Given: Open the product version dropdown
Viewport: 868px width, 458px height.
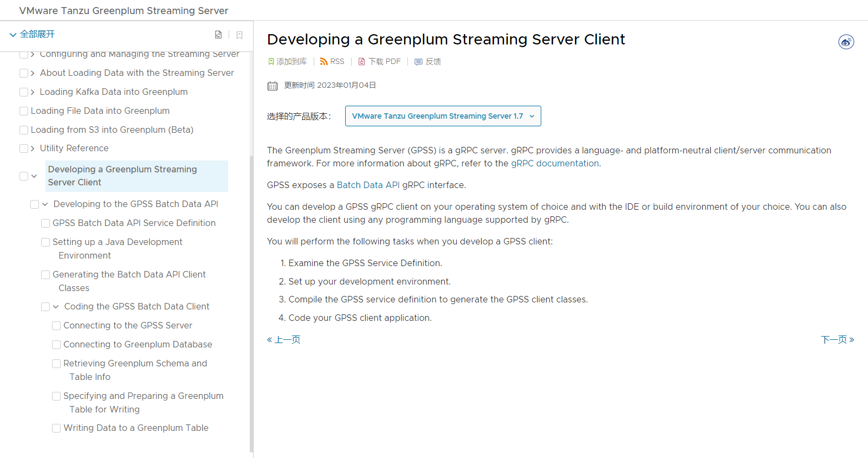Looking at the screenshot, I should 443,116.
